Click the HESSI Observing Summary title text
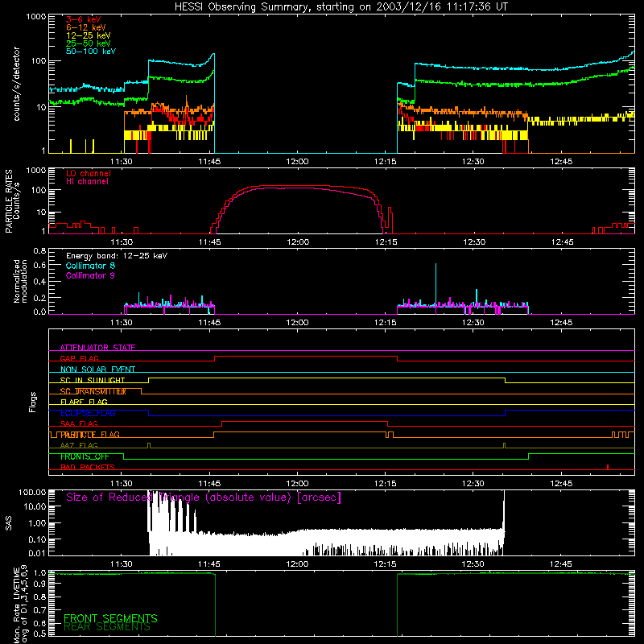Screen dimensions: 644x644 tap(341, 7)
